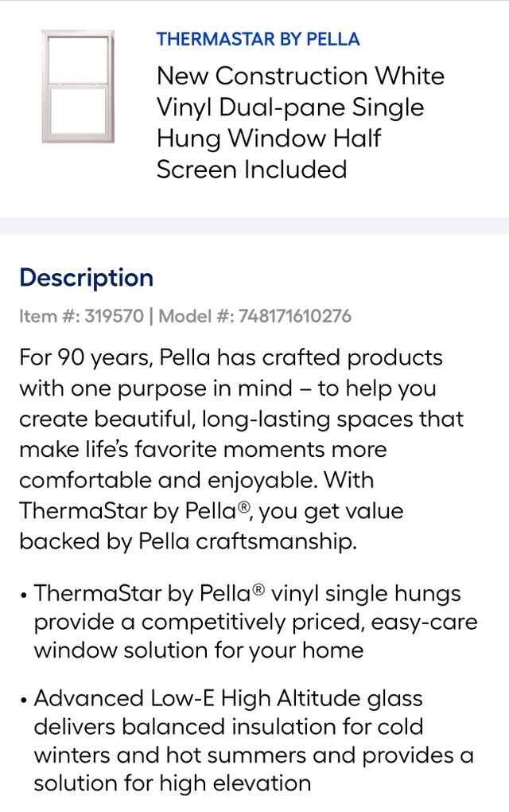Click the "Screen Included" line of the title
Image resolution: width=509 pixels, height=812 pixels.
pos(251,170)
